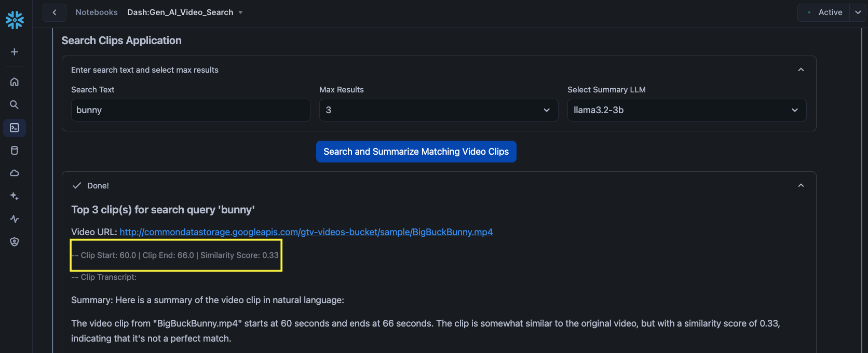Click the Search Text field containing 'bunny'

click(x=191, y=110)
